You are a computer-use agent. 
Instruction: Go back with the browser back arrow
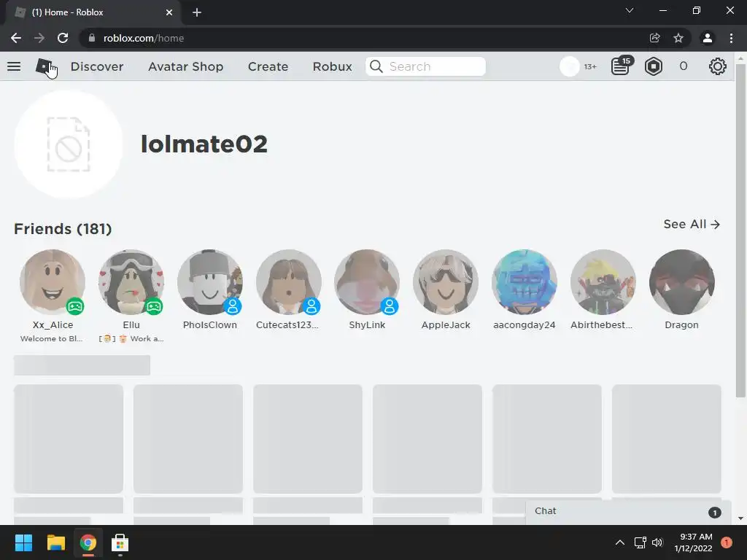pyautogui.click(x=16, y=38)
